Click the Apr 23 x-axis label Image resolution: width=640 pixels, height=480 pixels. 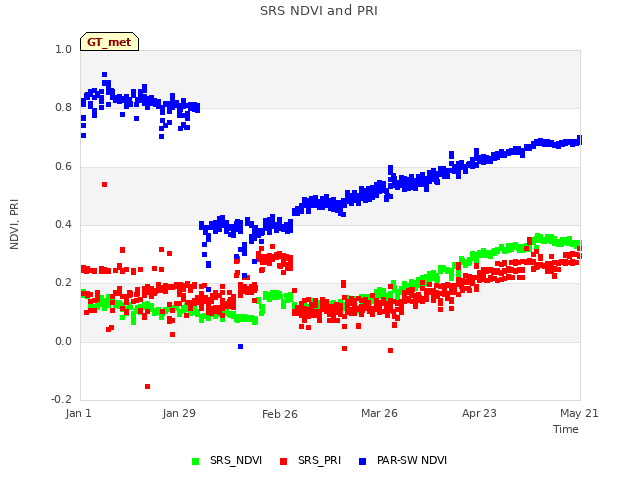pos(479,413)
